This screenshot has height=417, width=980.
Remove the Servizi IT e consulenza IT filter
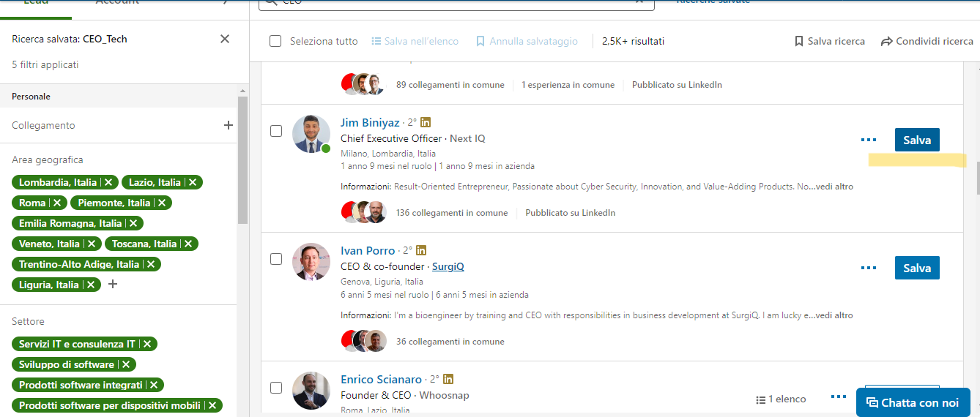[x=147, y=344]
